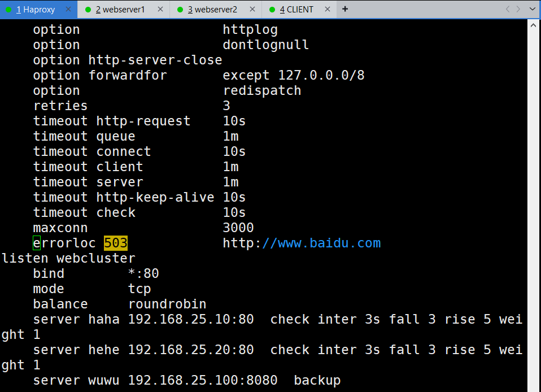Click the bind value '*:80'
This screenshot has width=541, height=392.
(143, 273)
